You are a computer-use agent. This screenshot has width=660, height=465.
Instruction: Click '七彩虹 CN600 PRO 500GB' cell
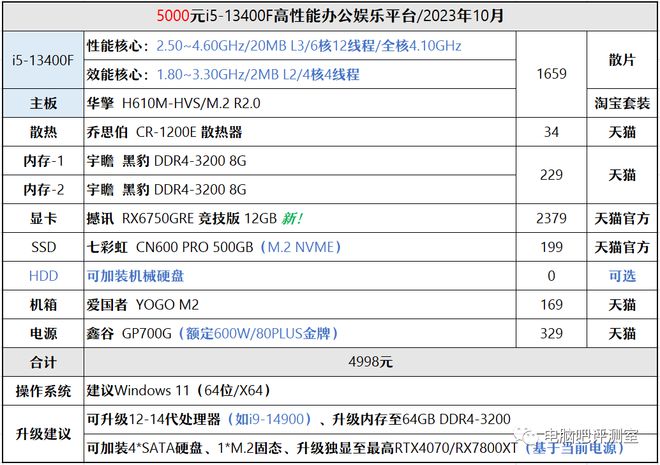click(300, 247)
